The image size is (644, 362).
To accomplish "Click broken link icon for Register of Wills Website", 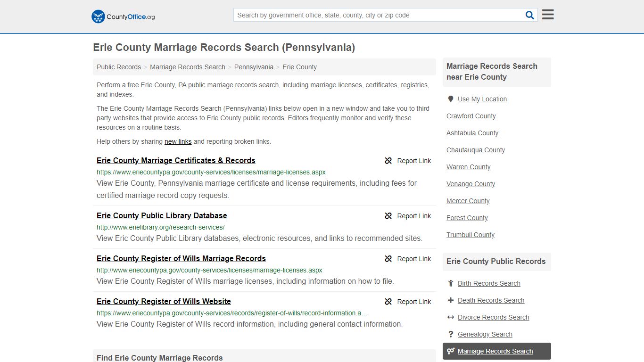I will click(388, 302).
